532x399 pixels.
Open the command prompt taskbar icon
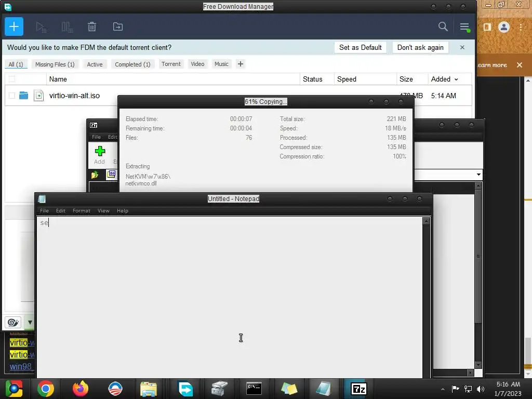point(254,389)
